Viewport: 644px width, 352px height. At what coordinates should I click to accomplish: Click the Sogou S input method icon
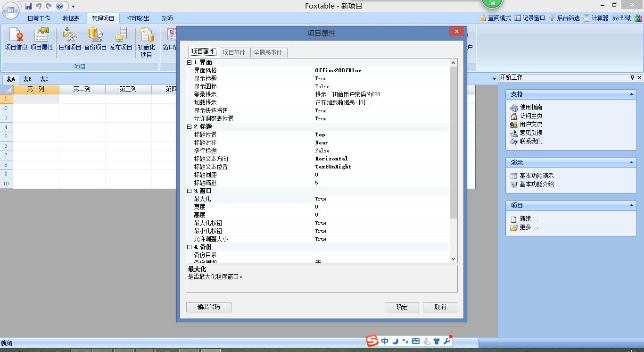click(x=372, y=341)
